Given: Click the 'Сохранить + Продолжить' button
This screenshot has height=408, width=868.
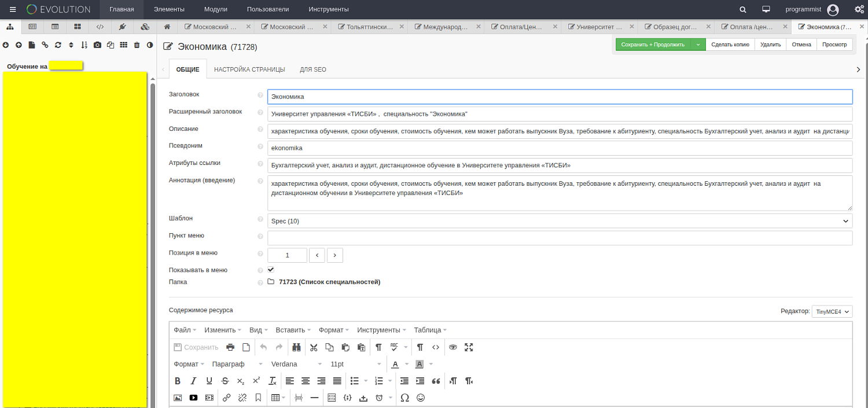Looking at the screenshot, I should tap(653, 45).
